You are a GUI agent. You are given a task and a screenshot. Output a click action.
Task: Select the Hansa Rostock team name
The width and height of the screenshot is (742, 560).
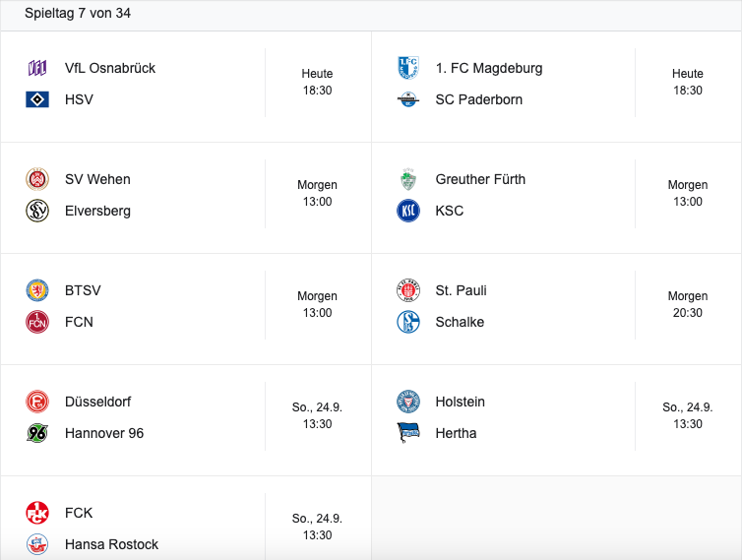[x=111, y=544]
